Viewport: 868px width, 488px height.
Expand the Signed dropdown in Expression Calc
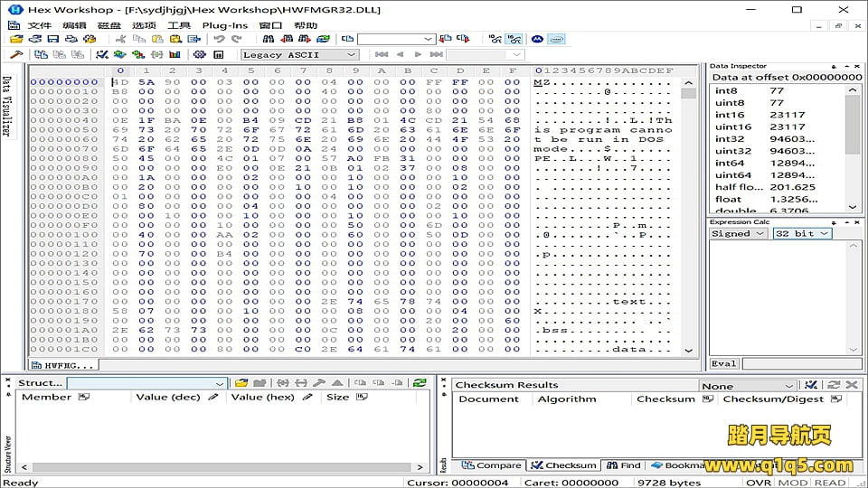coord(739,233)
